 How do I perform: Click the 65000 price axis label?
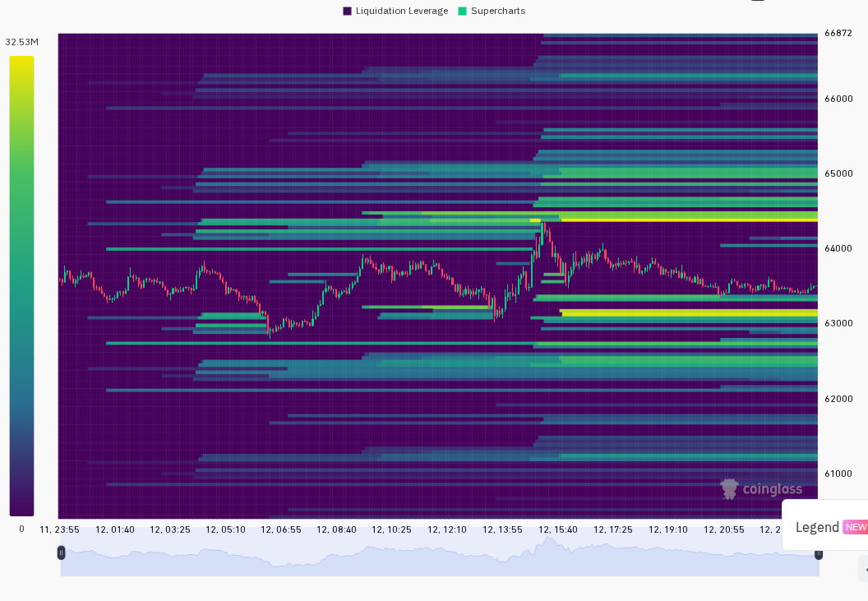click(838, 174)
